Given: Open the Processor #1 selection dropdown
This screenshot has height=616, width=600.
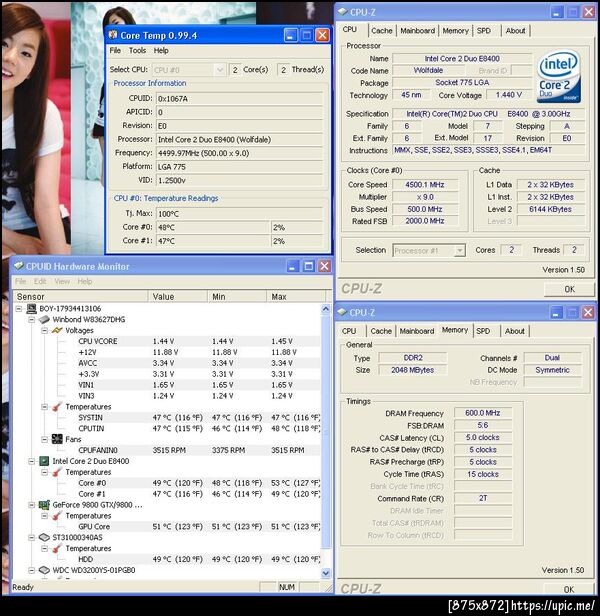Looking at the screenshot, I should [459, 251].
